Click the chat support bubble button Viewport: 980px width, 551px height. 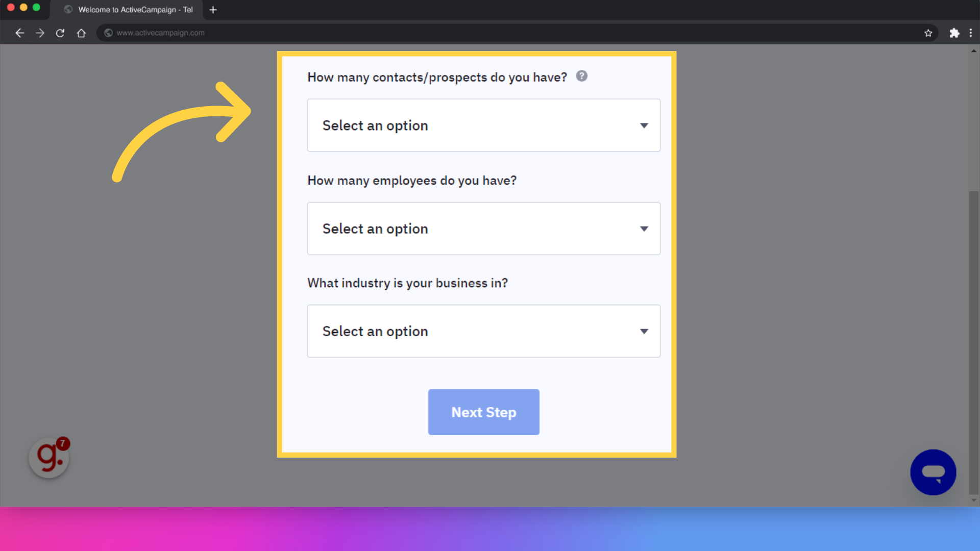pyautogui.click(x=933, y=471)
